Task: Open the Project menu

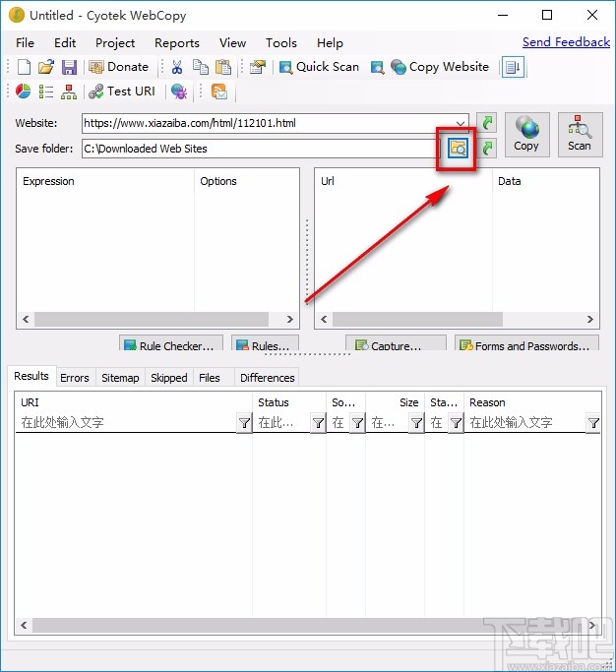Action: (115, 43)
